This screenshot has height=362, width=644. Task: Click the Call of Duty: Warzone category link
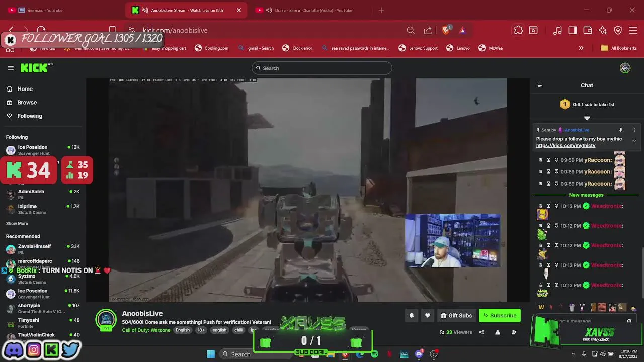[146, 330]
